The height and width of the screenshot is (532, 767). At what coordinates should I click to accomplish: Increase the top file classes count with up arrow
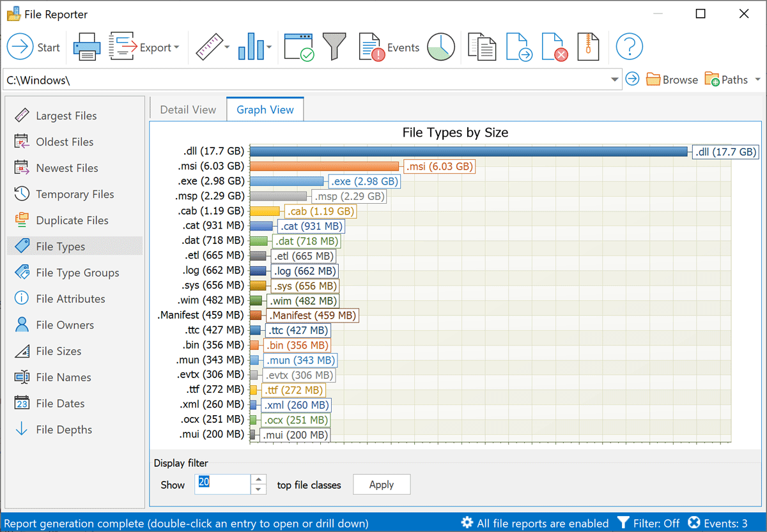point(258,480)
